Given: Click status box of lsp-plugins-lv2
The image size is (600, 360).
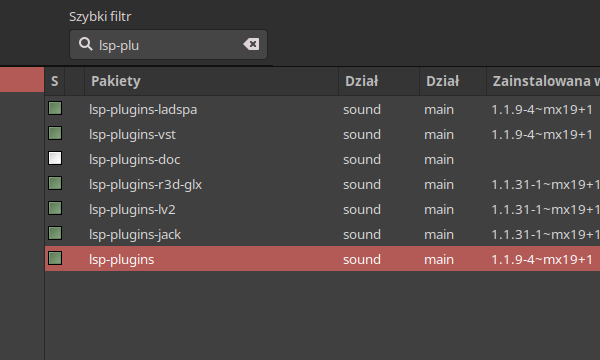Looking at the screenshot, I should coord(55,209).
